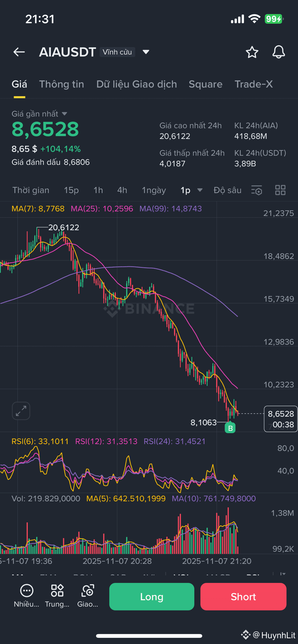Switch to the Thông tin tab
The width and height of the screenshot is (298, 644).
pyautogui.click(x=62, y=84)
